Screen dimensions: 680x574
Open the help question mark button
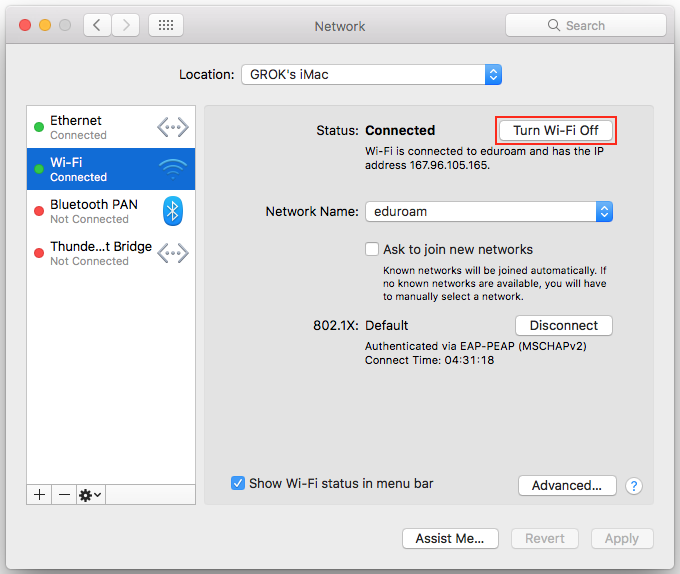click(633, 486)
